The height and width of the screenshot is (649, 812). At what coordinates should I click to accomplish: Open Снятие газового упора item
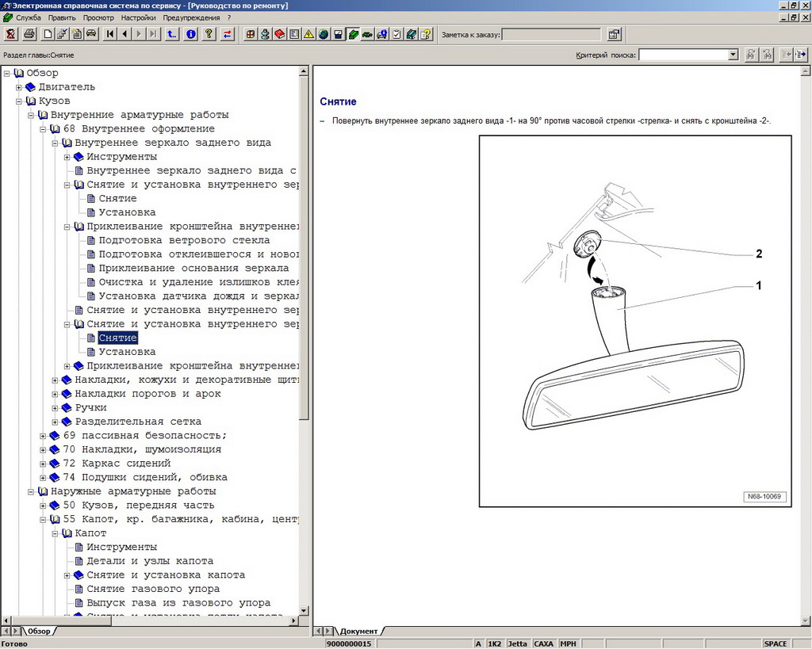153,589
